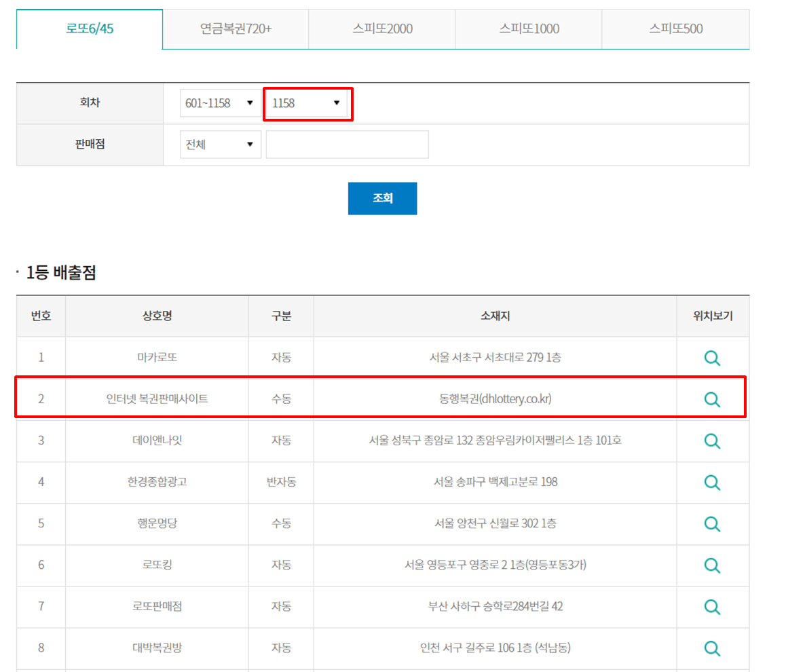786x672 pixels.
Task: Check location of 대박복권방 in Incheon
Action: [x=712, y=648]
